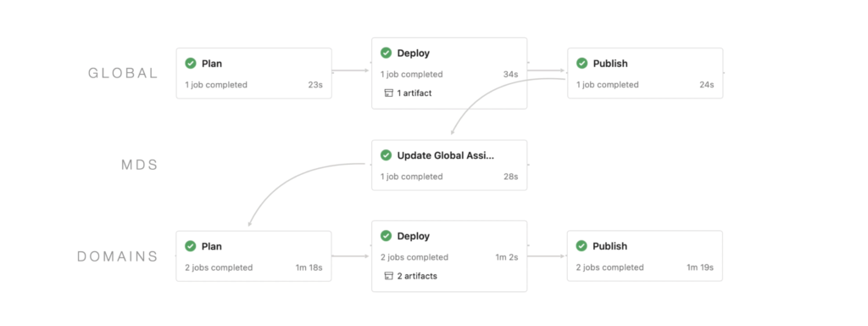868x326 pixels.
Task: Select the Update Global Assi... stage title
Action: coord(446,155)
